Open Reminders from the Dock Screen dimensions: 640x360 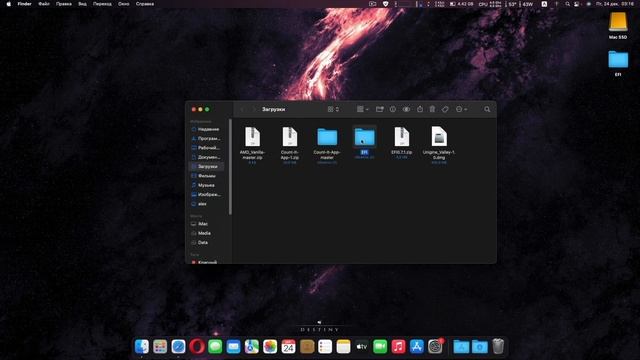325,347
